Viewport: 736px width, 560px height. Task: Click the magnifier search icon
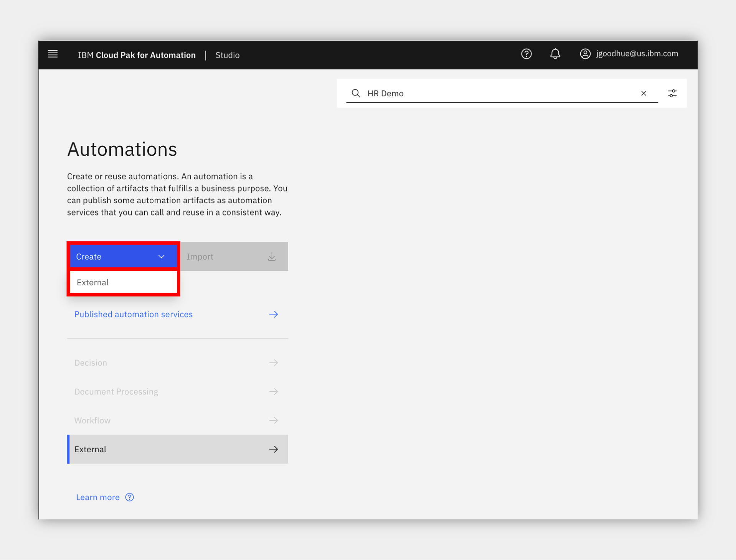356,93
